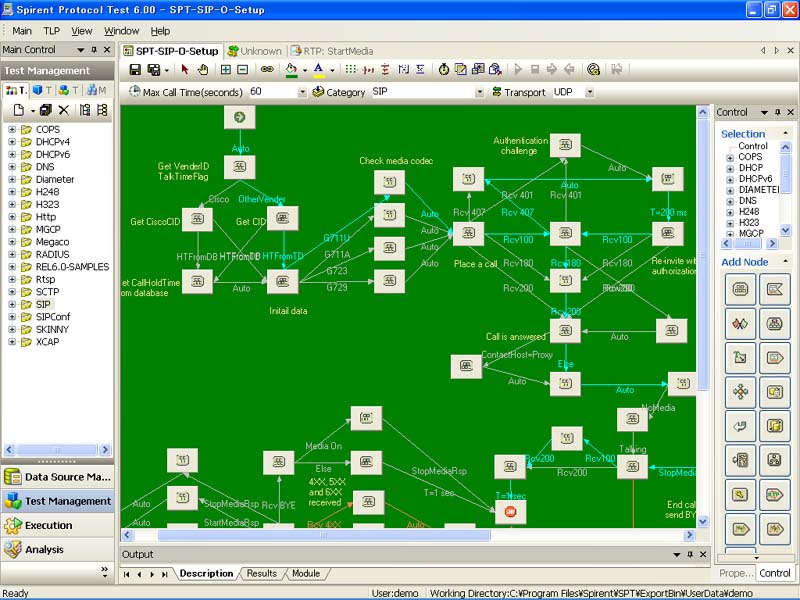The height and width of the screenshot is (600, 800).
Task: Collapse the Add Node section
Action: click(786, 262)
